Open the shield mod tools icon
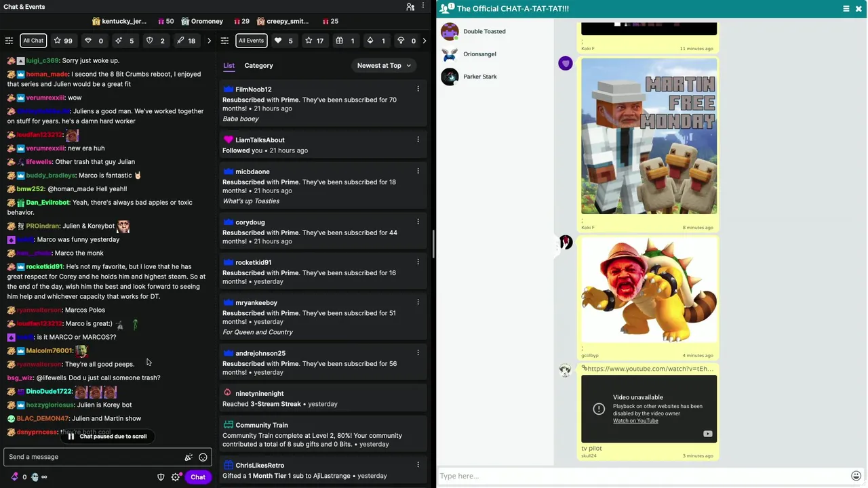 tap(161, 477)
